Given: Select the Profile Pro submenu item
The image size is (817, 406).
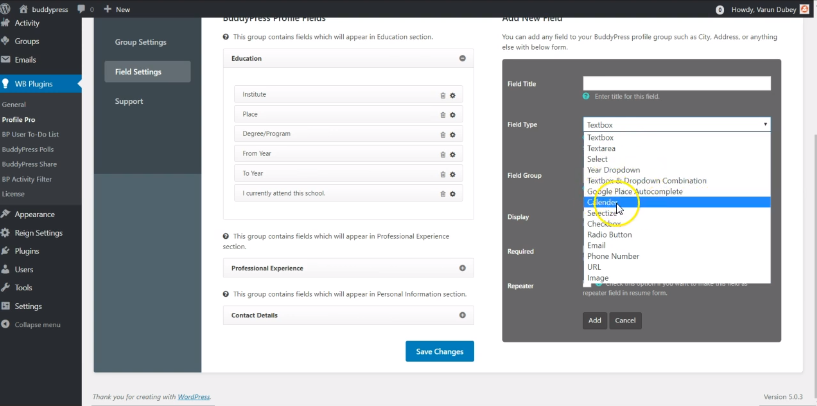Looking at the screenshot, I should click(x=18, y=119).
